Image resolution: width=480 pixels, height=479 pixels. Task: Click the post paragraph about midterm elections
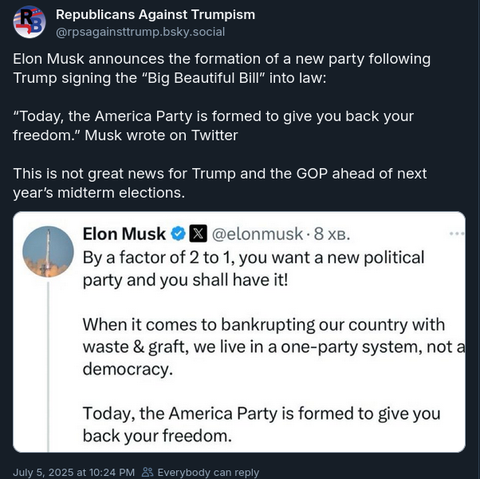pyautogui.click(x=220, y=183)
